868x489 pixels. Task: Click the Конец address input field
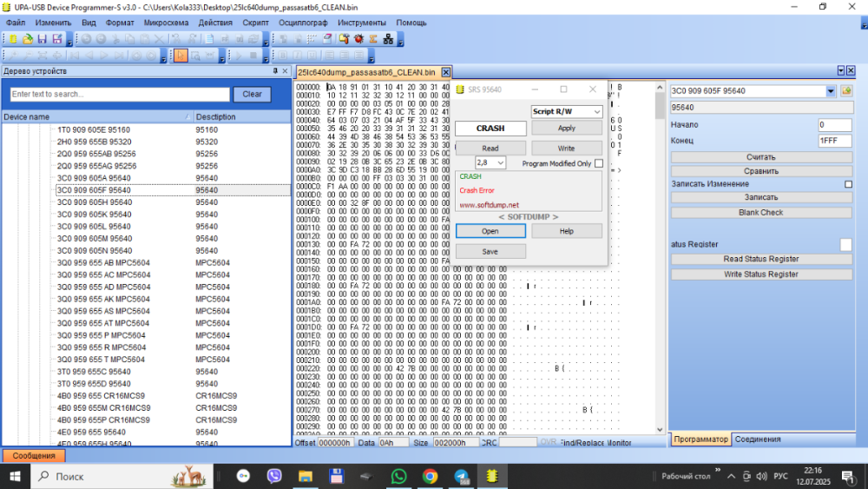click(x=834, y=141)
